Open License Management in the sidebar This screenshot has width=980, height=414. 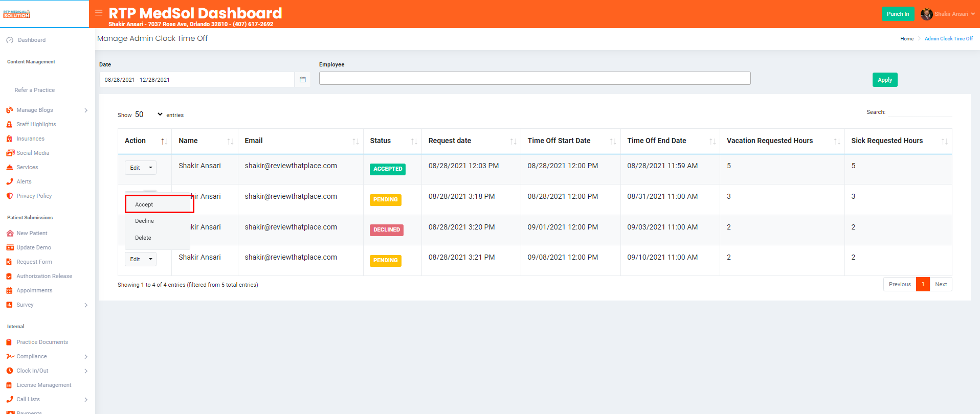pos(43,385)
